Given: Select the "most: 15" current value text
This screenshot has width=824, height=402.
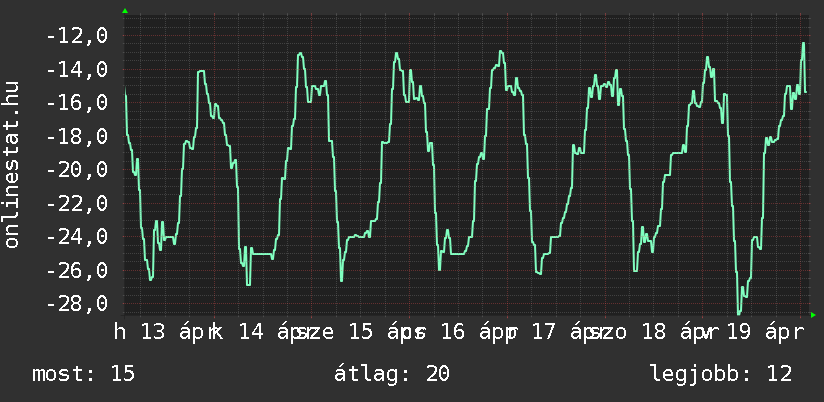Looking at the screenshot, I should point(83,374).
